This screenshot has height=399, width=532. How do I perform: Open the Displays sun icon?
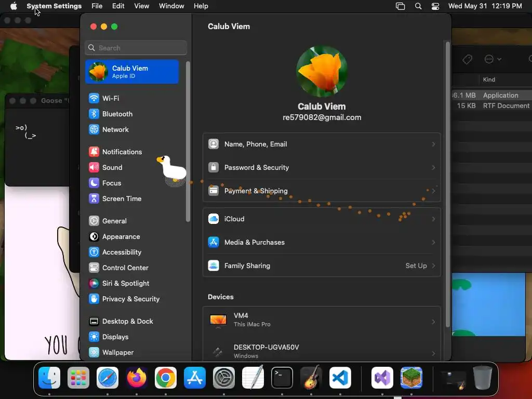click(x=94, y=337)
